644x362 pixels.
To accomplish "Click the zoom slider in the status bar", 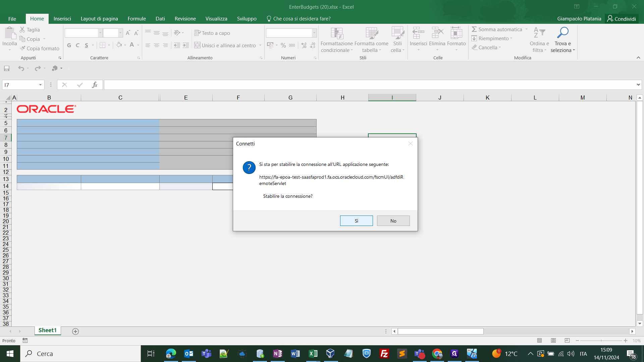I will [601, 341].
